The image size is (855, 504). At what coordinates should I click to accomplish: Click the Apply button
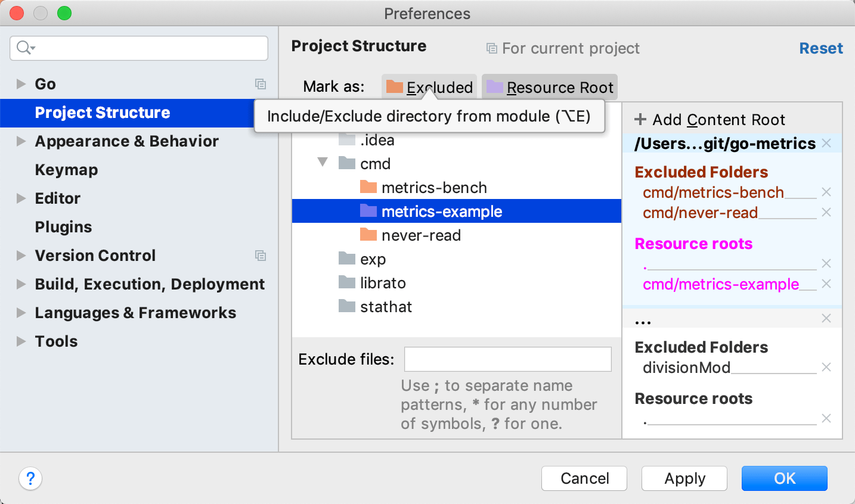tap(684, 478)
